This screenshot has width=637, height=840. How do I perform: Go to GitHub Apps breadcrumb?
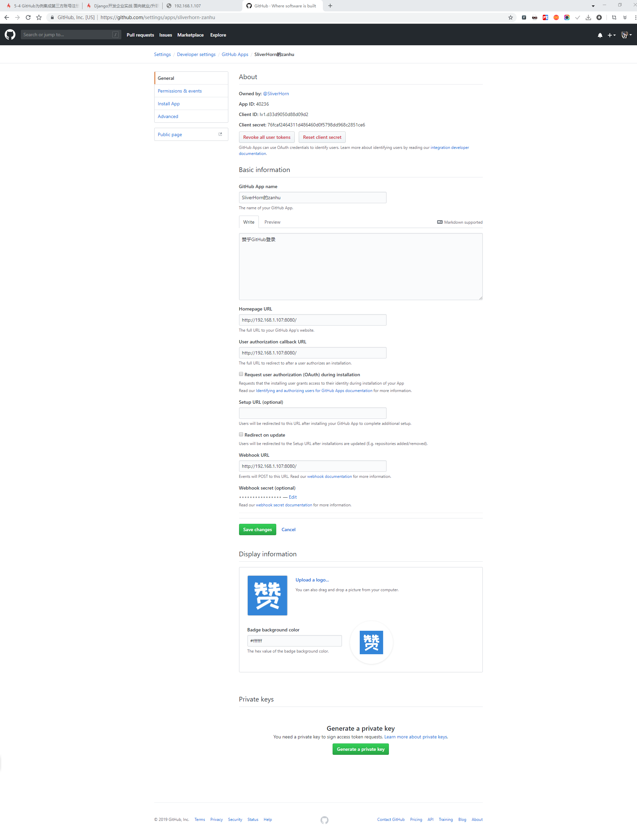pos(235,54)
